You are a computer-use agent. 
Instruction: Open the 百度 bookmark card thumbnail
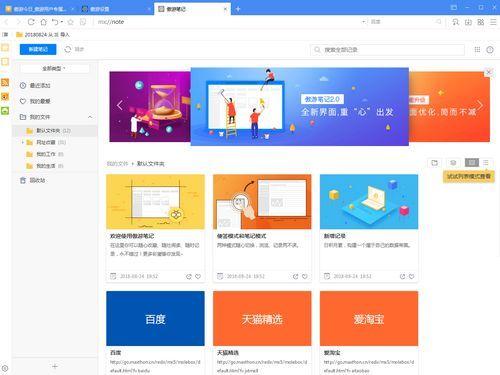(x=155, y=318)
